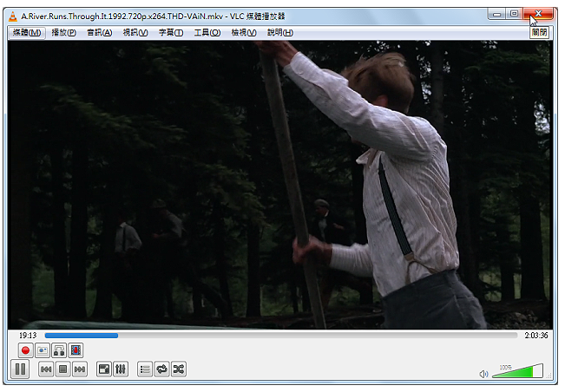The image size is (565, 392).
Task: Open the 媒體(M) menu
Action: tap(27, 33)
